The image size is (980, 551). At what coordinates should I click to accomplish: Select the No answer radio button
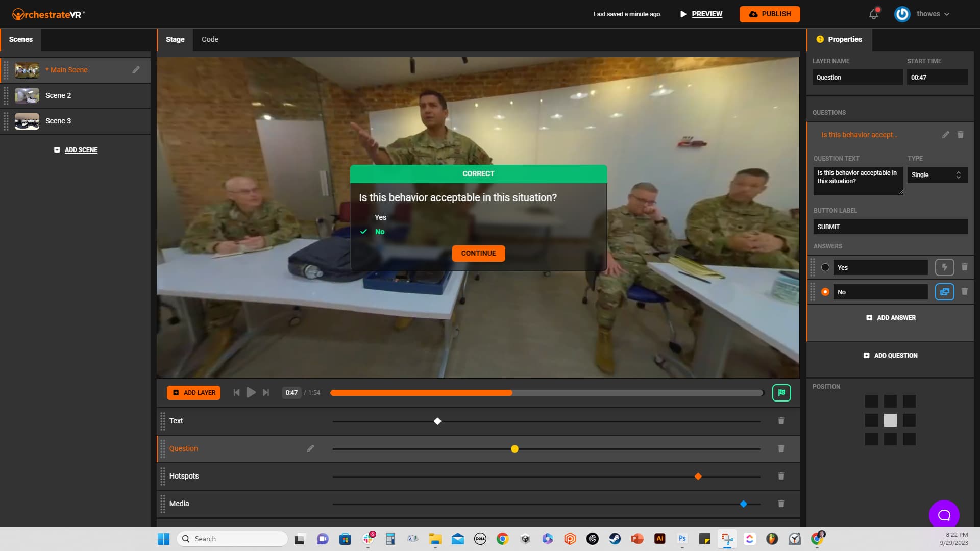(x=825, y=292)
